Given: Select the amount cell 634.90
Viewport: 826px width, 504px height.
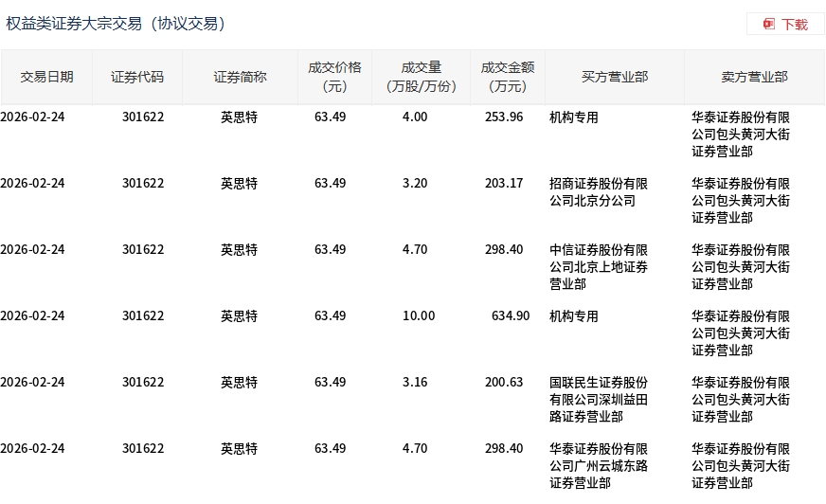Looking at the screenshot, I should click(511, 316).
